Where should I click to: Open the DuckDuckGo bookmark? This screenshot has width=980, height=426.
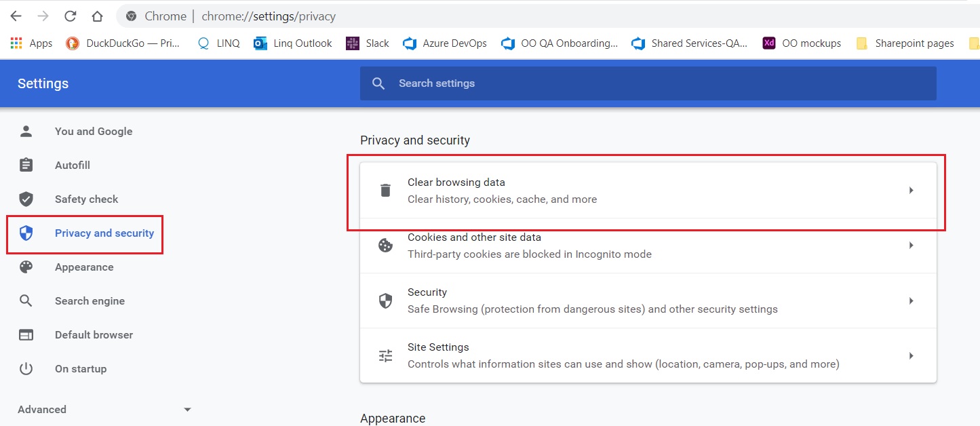point(123,43)
